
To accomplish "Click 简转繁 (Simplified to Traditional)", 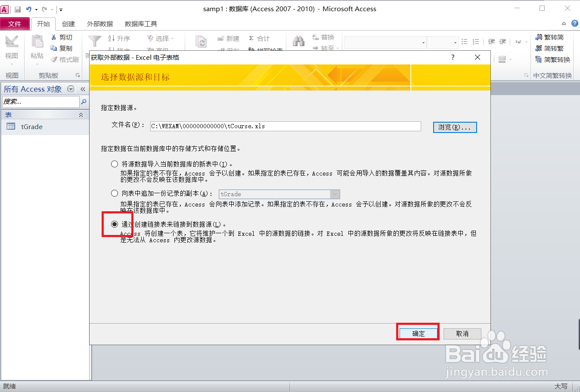I will pyautogui.click(x=549, y=48).
